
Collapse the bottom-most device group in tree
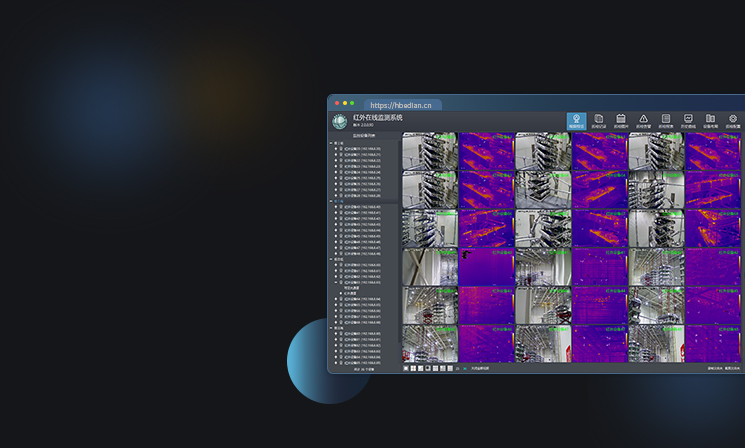pos(331,328)
